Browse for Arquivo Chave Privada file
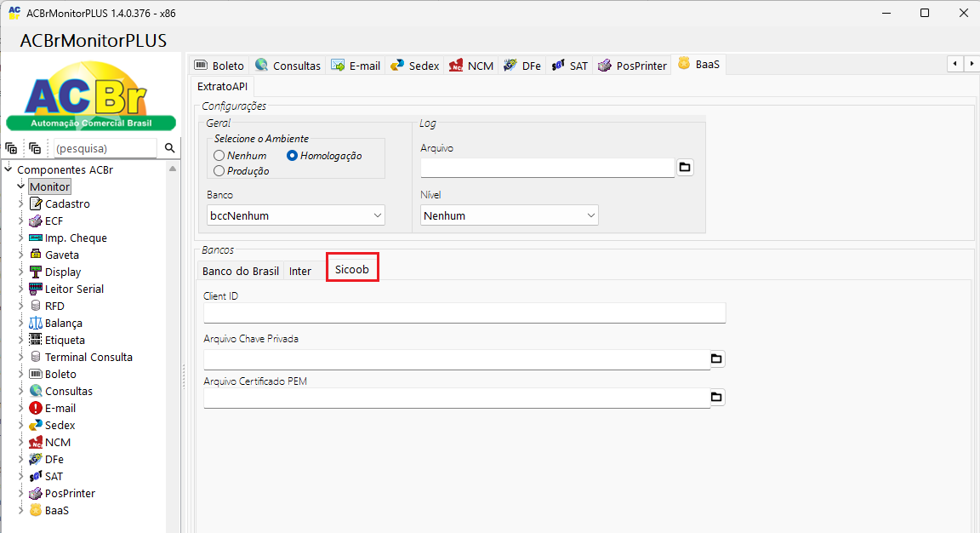Screen dimensions: 980x533 pos(716,359)
